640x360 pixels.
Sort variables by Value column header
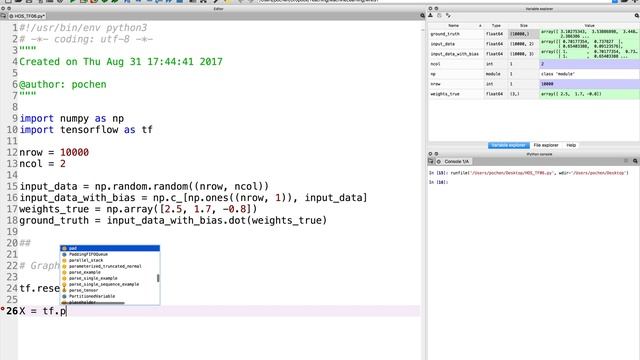(589, 25)
